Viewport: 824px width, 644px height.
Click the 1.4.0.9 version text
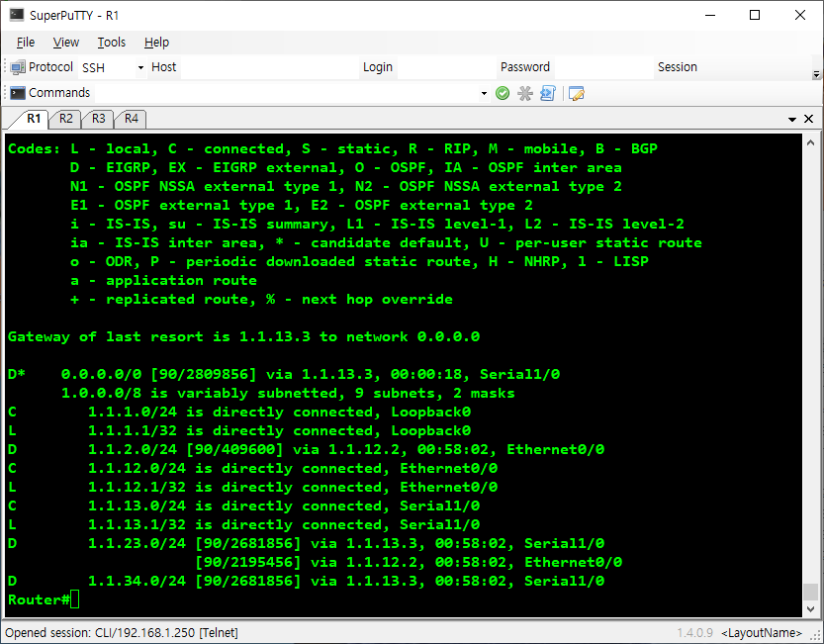click(x=694, y=633)
